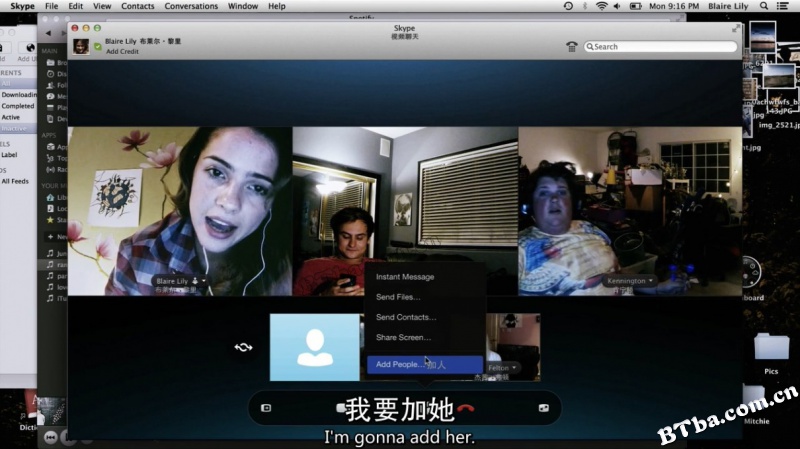This screenshot has width=800, height=449.
Task: Click the volume speaker icon in menu bar
Action: pyautogui.click(x=617, y=6)
